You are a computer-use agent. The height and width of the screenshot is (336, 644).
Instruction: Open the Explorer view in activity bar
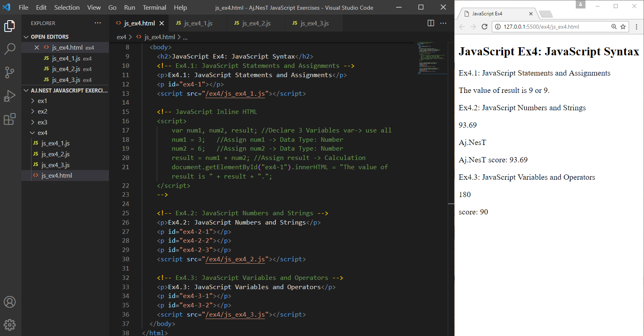tap(10, 26)
